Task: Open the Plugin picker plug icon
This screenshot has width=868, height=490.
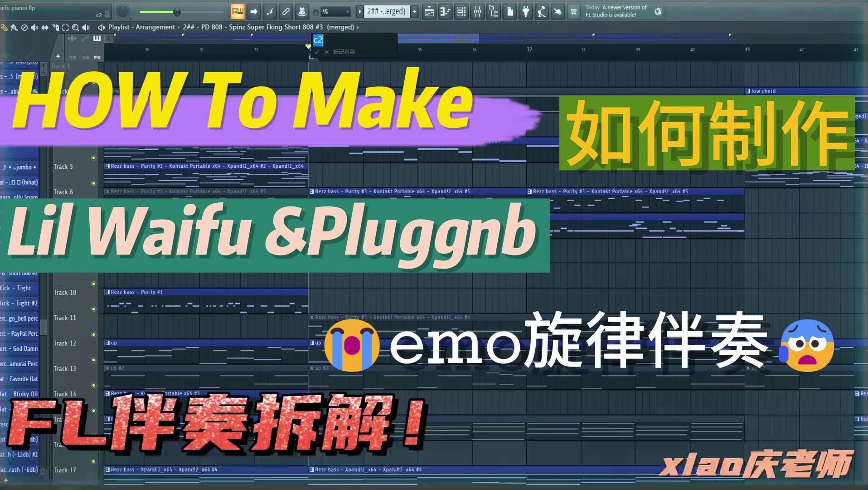Action: click(x=526, y=12)
